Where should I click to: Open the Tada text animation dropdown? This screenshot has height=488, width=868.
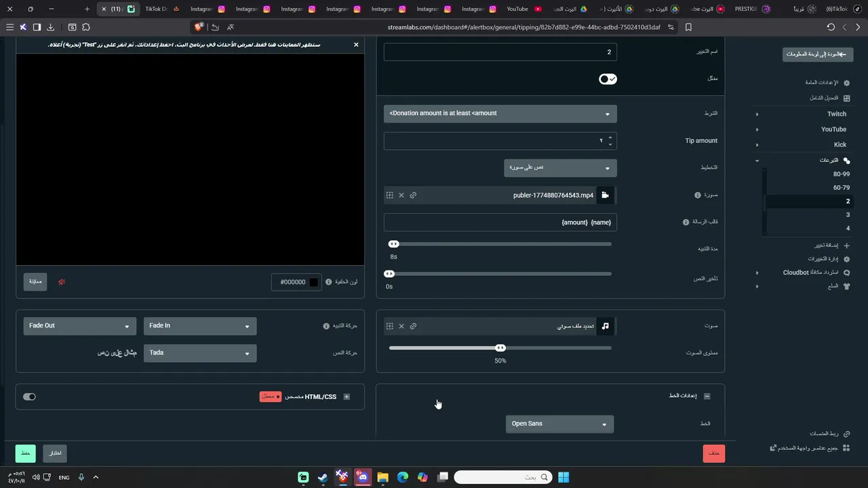200,353
